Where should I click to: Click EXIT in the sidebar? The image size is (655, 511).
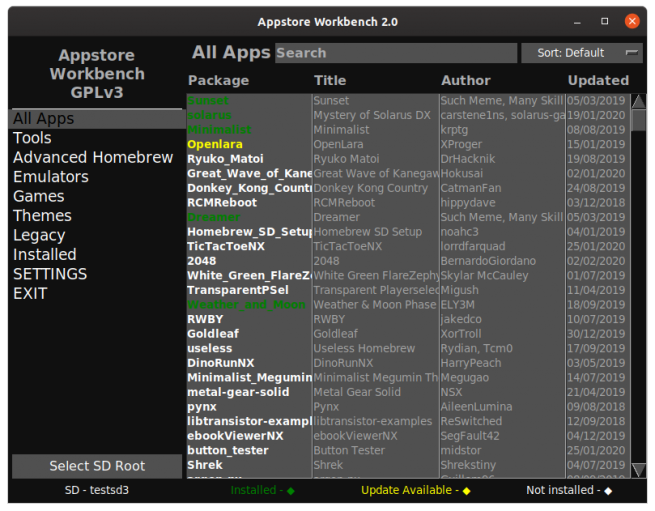point(30,294)
